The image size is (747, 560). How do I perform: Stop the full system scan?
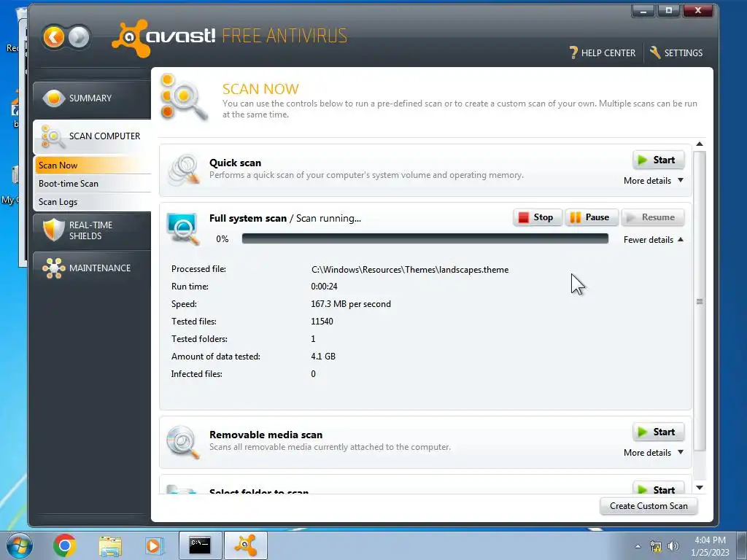tap(538, 217)
